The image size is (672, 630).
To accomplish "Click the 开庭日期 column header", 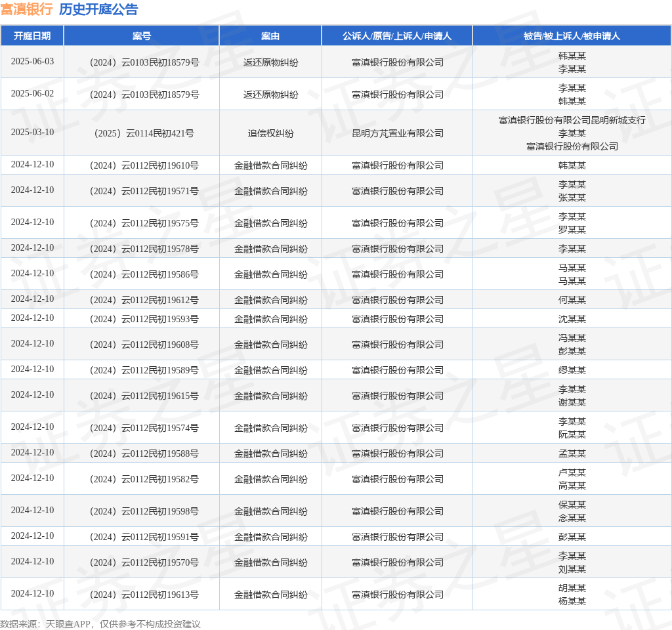I will pyautogui.click(x=32, y=36).
